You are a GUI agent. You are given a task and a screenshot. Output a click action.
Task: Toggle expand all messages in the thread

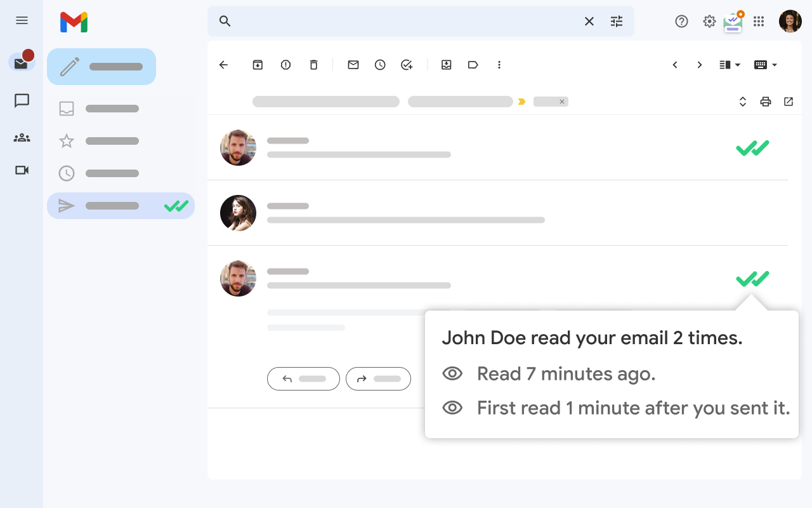[743, 101]
